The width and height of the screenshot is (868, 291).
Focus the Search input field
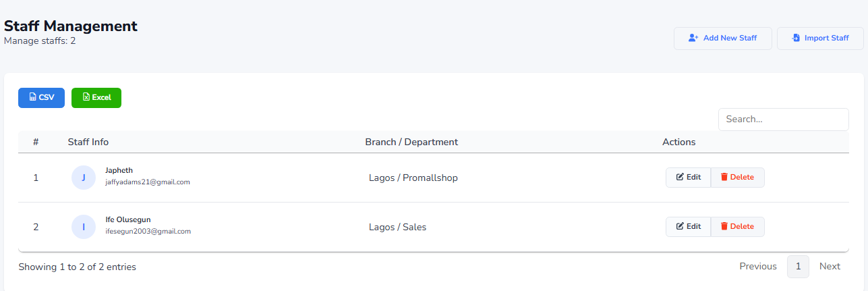[783, 120]
